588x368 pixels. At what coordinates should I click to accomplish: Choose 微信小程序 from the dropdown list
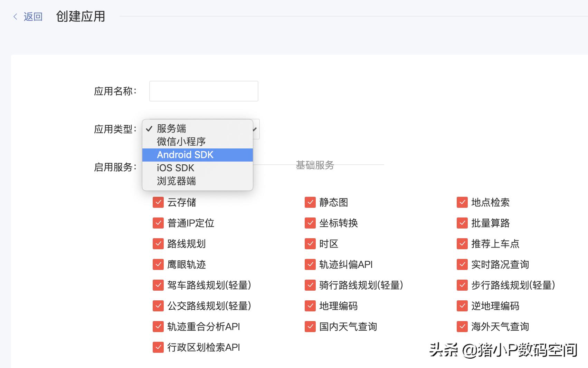[x=198, y=142]
